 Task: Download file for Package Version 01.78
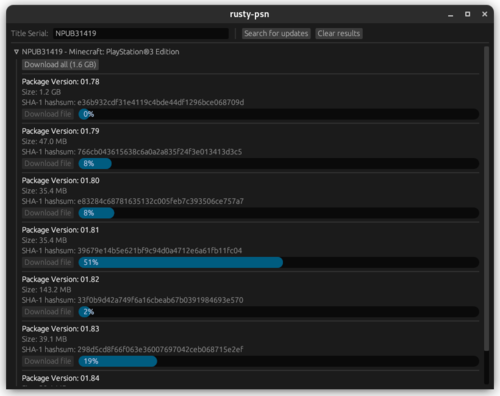coord(48,114)
